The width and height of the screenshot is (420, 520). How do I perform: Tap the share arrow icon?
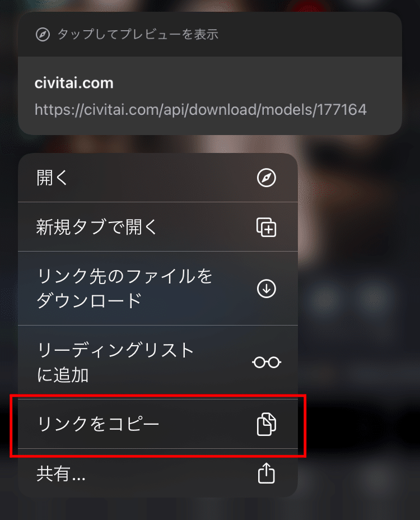coord(267,473)
